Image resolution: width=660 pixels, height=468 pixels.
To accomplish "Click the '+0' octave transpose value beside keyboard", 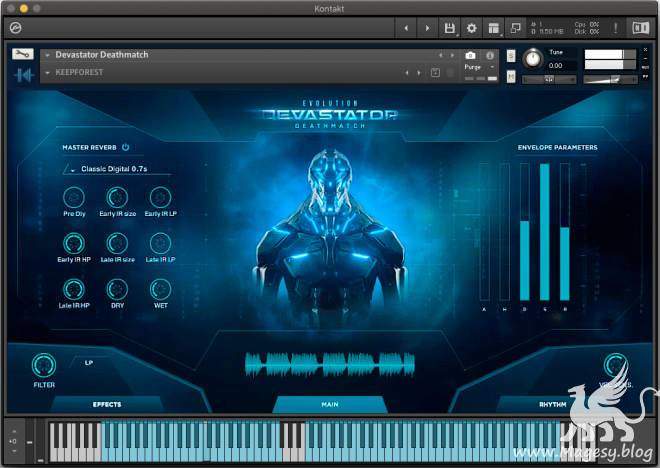I will (13, 441).
